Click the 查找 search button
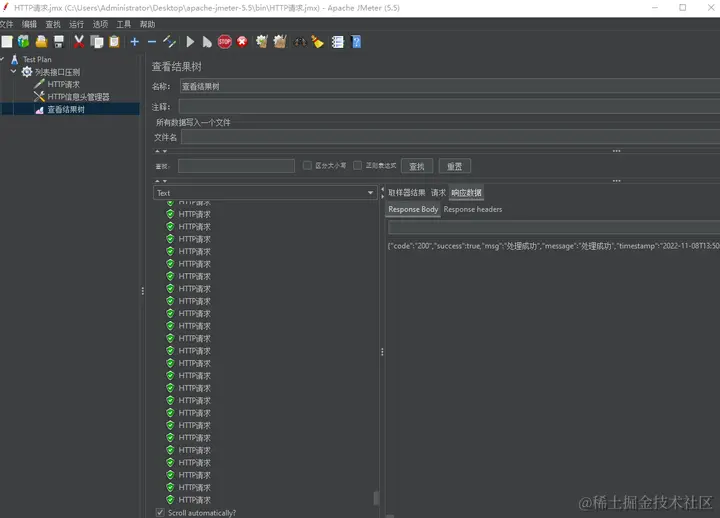 [x=416, y=166]
